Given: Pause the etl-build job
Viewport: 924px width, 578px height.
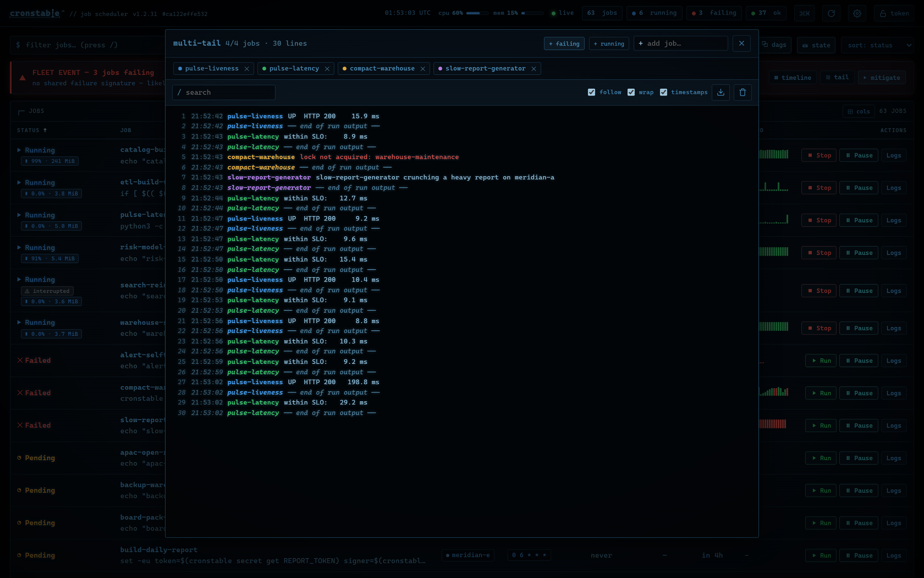Looking at the screenshot, I should tap(859, 188).
